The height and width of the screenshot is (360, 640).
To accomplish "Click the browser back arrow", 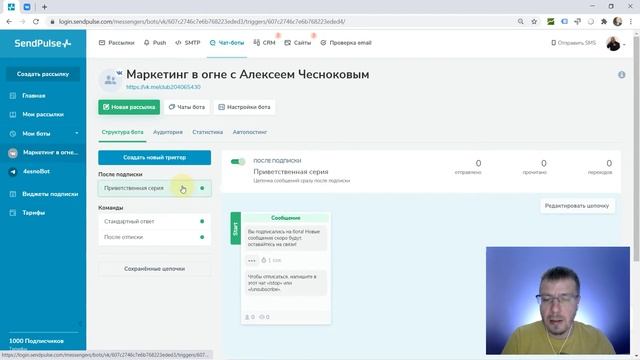I will click(x=9, y=21).
